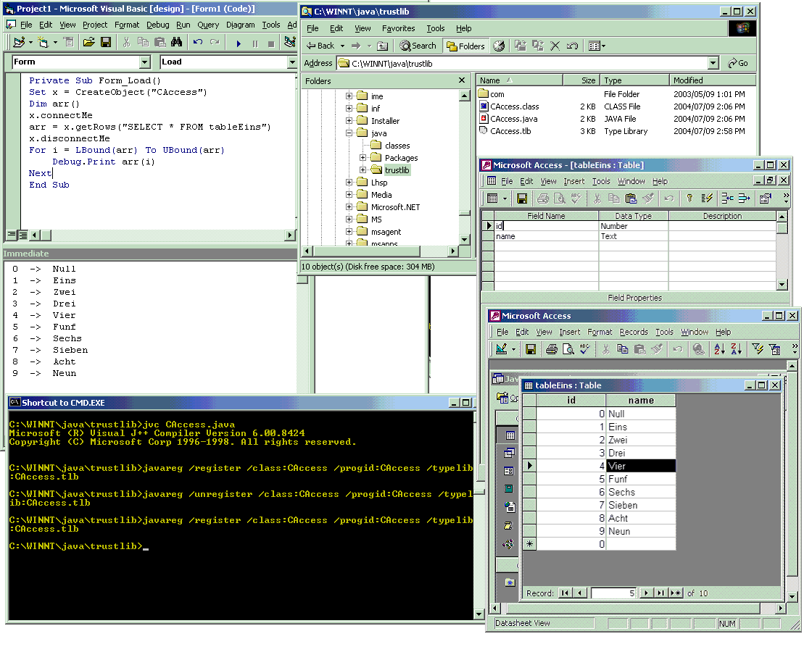
Task: Click the Filter By Selection icon
Action: pyautogui.click(x=758, y=349)
